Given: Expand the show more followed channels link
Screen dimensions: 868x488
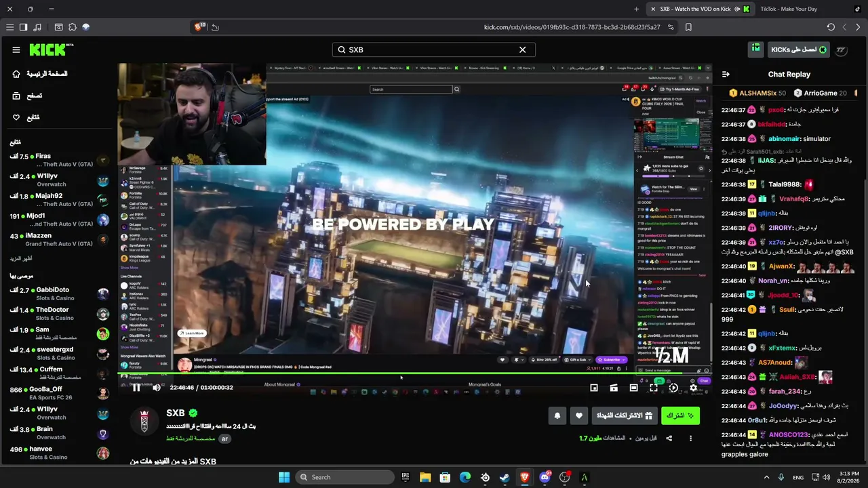Looking at the screenshot, I should pos(21,259).
